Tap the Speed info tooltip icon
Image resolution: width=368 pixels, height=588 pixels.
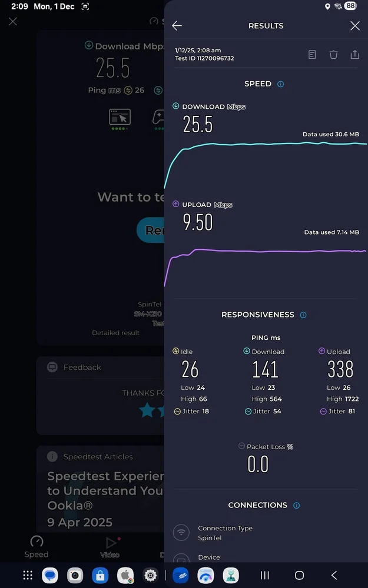click(281, 83)
